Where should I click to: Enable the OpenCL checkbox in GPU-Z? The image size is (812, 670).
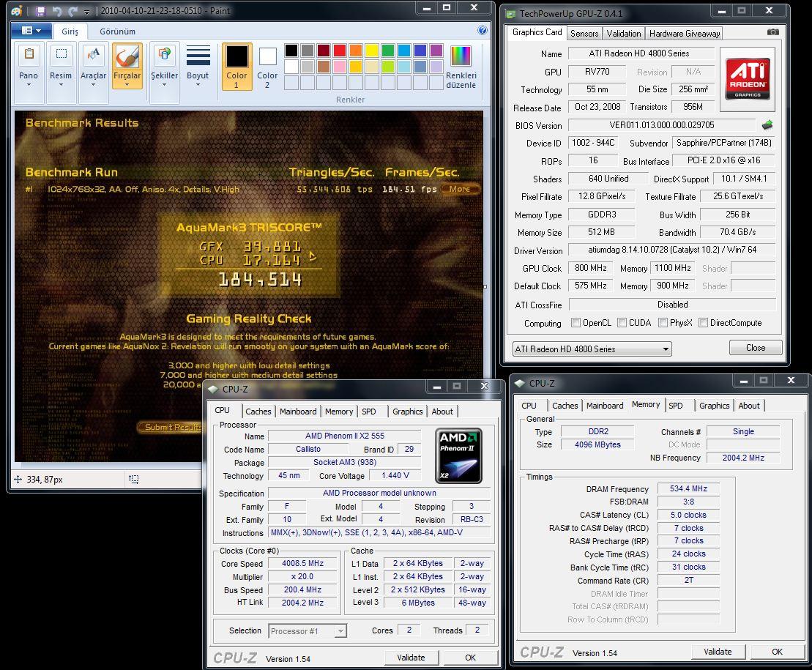pyautogui.click(x=576, y=323)
